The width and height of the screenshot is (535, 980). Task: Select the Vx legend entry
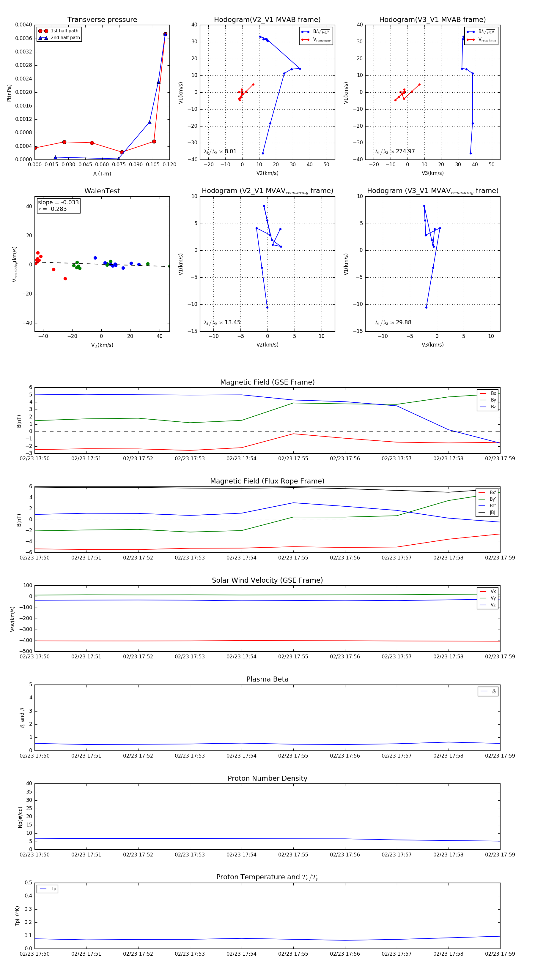tap(488, 592)
